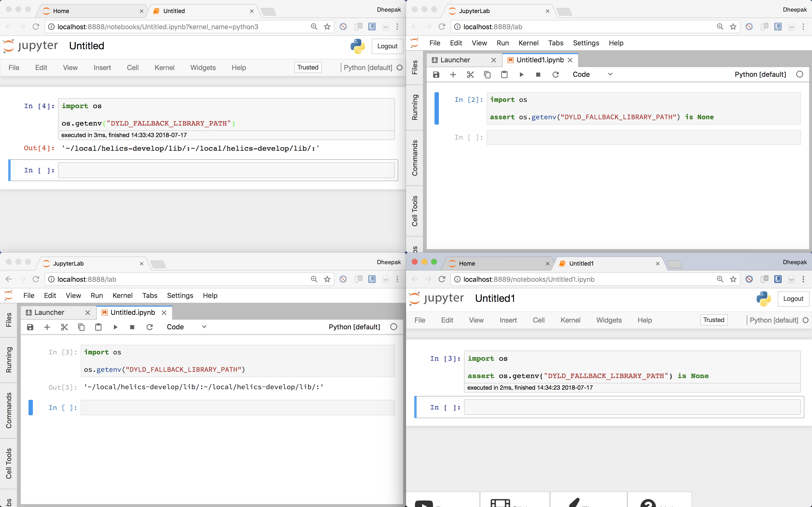Click the Trusted button
The height and width of the screenshot is (507, 812).
307,67
